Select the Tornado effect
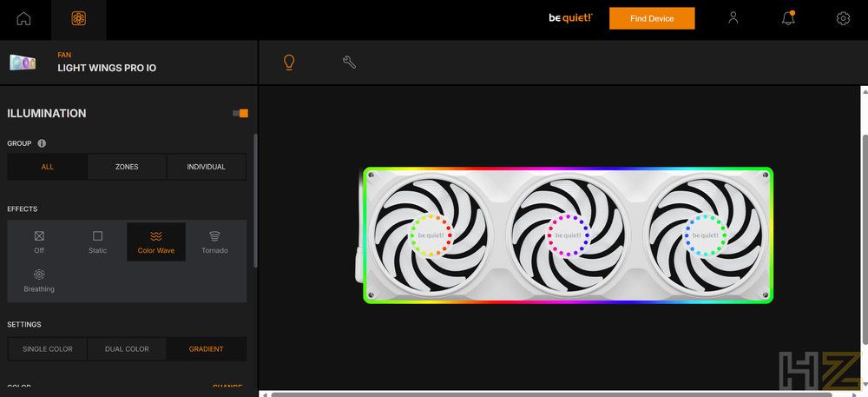This screenshot has width=868, height=397. click(x=214, y=242)
